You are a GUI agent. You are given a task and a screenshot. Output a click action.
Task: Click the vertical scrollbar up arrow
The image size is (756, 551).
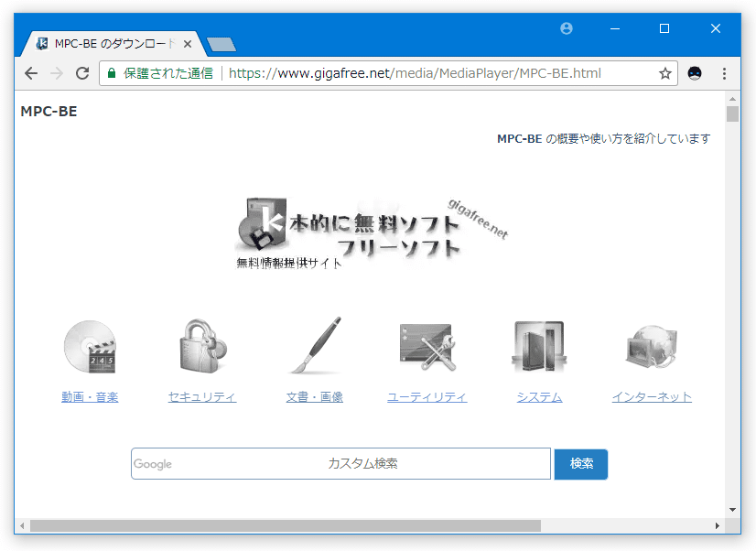(x=733, y=99)
